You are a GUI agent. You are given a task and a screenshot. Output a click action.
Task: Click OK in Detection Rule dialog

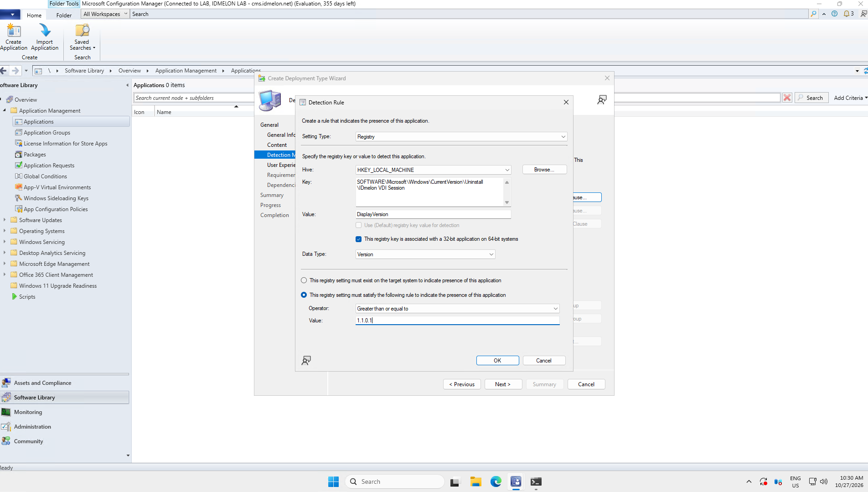coord(497,361)
